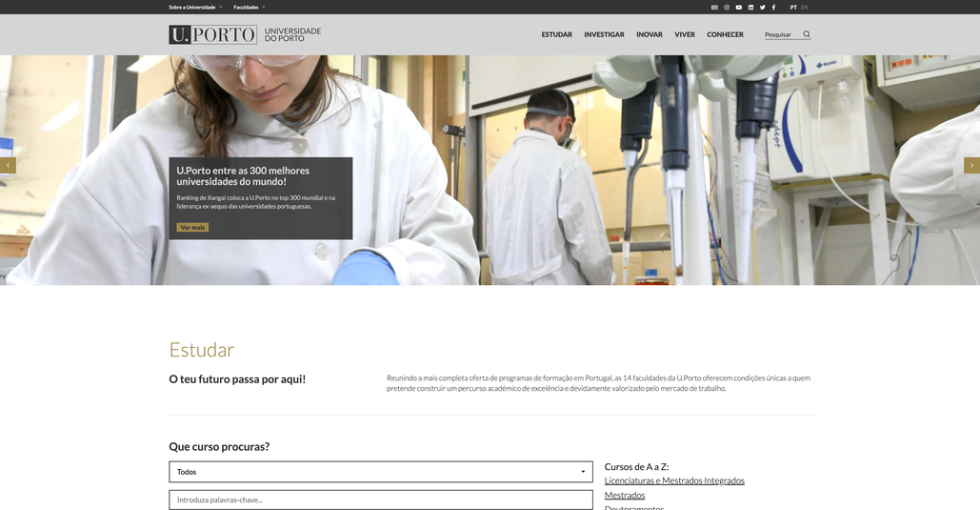Click 'O teu futuro passa por aqui!' text
Screen dimensions: 980x510
(237, 379)
